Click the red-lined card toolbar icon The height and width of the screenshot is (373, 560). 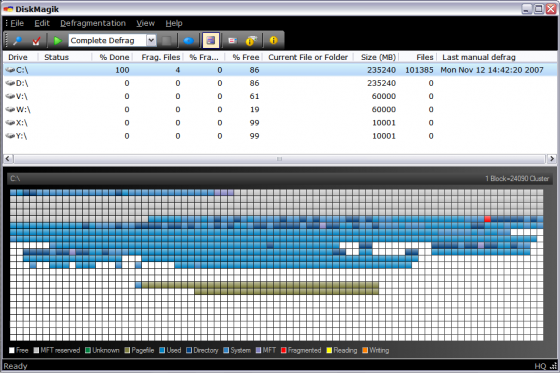pos(232,40)
